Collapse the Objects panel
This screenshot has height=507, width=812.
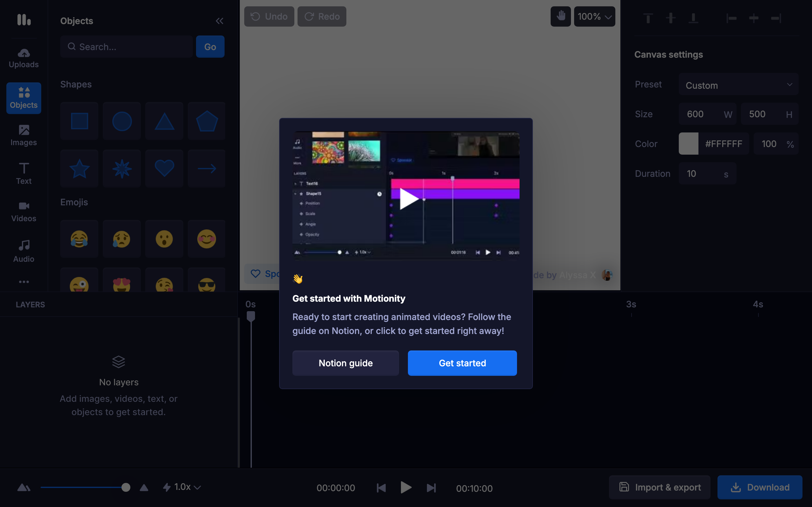[219, 21]
